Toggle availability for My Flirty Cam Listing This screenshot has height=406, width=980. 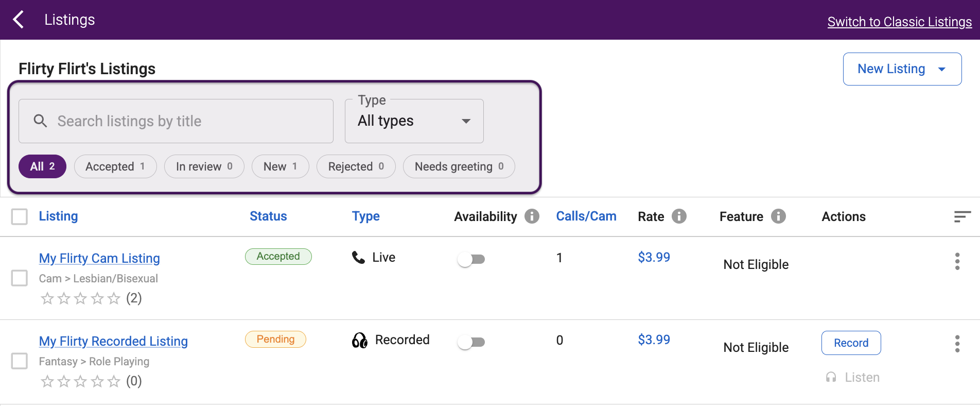pos(471,259)
